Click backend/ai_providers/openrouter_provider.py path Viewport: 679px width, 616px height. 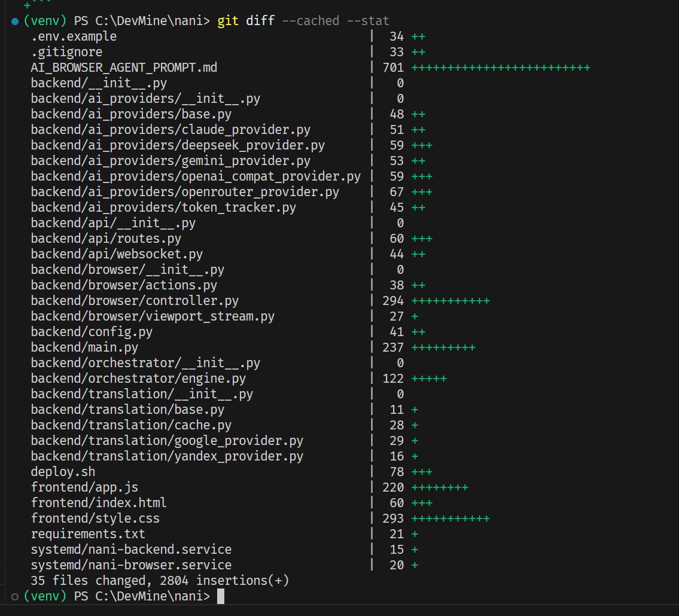pos(185,192)
